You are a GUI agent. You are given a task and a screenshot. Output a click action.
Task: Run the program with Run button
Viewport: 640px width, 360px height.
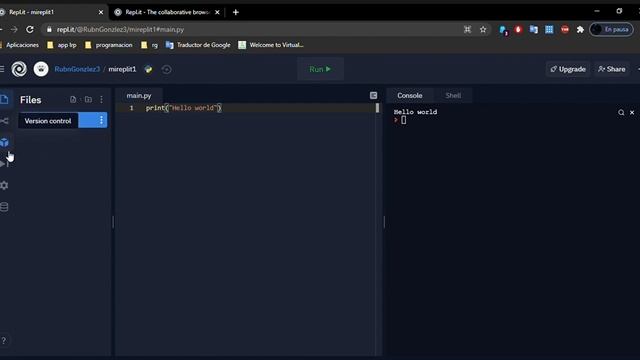coord(320,69)
